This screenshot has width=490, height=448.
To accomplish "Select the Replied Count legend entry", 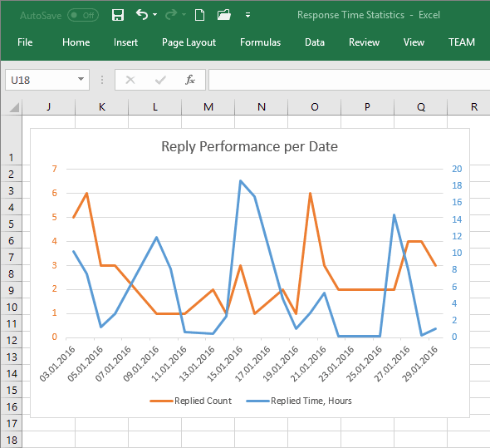I will point(191,401).
